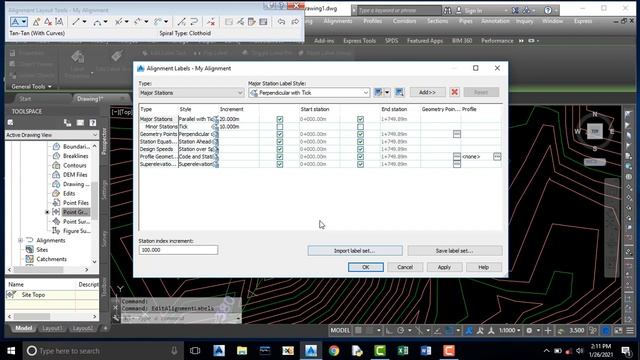Image resolution: width=640 pixels, height=360 pixels.
Task: Open the alignment grid view icon
Action: (263, 22)
